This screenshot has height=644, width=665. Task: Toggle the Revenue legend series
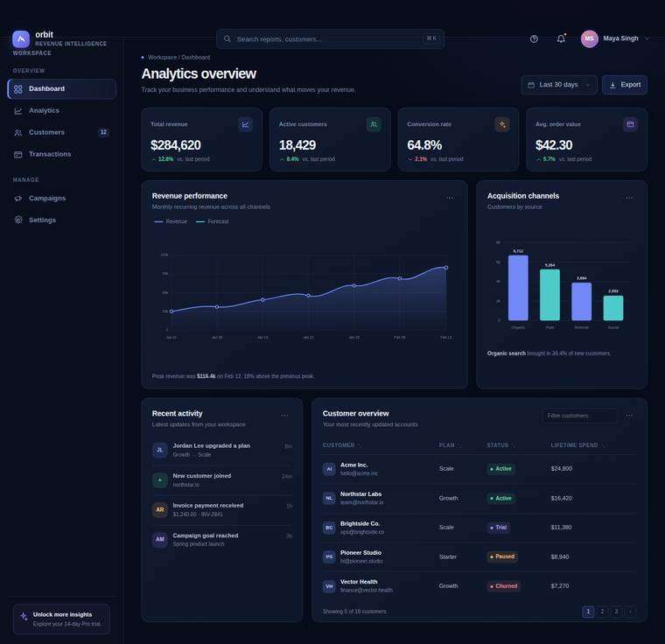click(171, 221)
